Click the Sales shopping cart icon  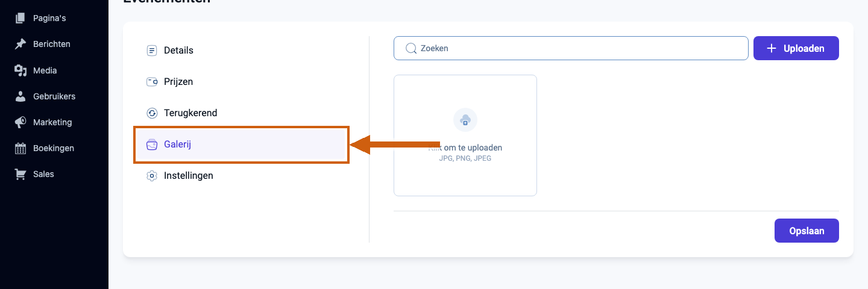(20, 174)
